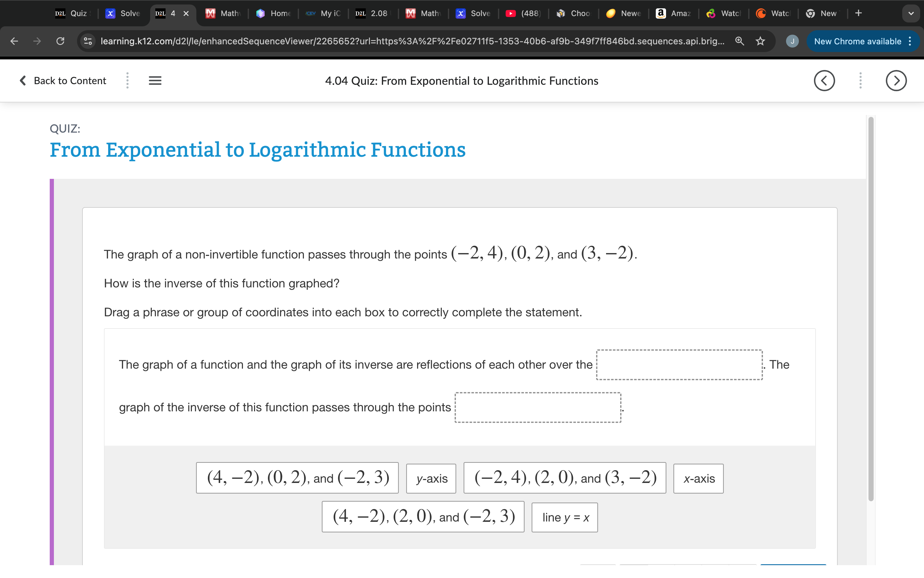Click the quiz title 'From Exponential to Logarithmic Functions'
This screenshot has height=578, width=924.
click(258, 150)
